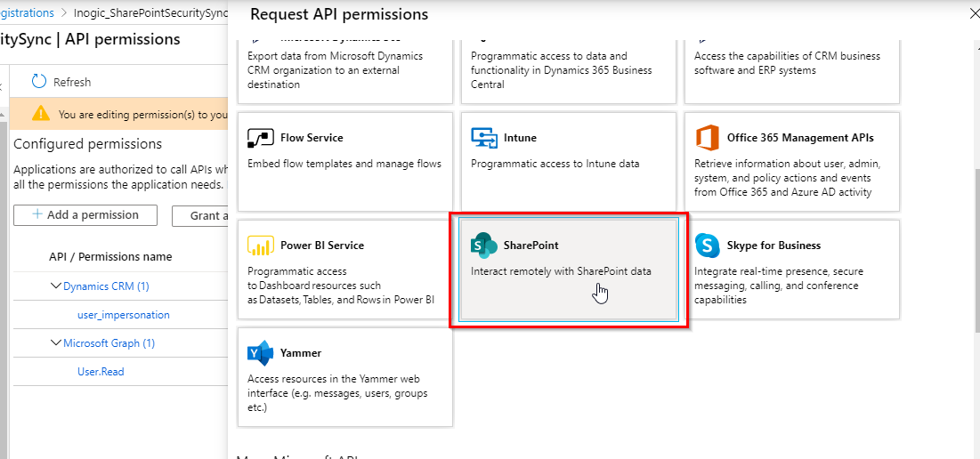Select the Intune icon
Screen dimensions: 980x459
point(484,139)
